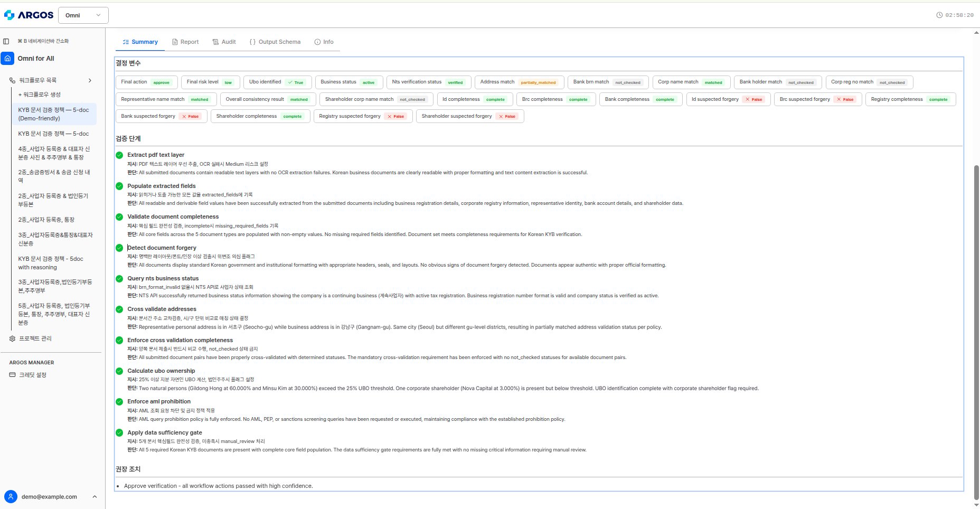Image resolution: width=980 pixels, height=509 pixels.
Task: Click the 크레딧 설정 card icon
Action: click(x=12, y=375)
